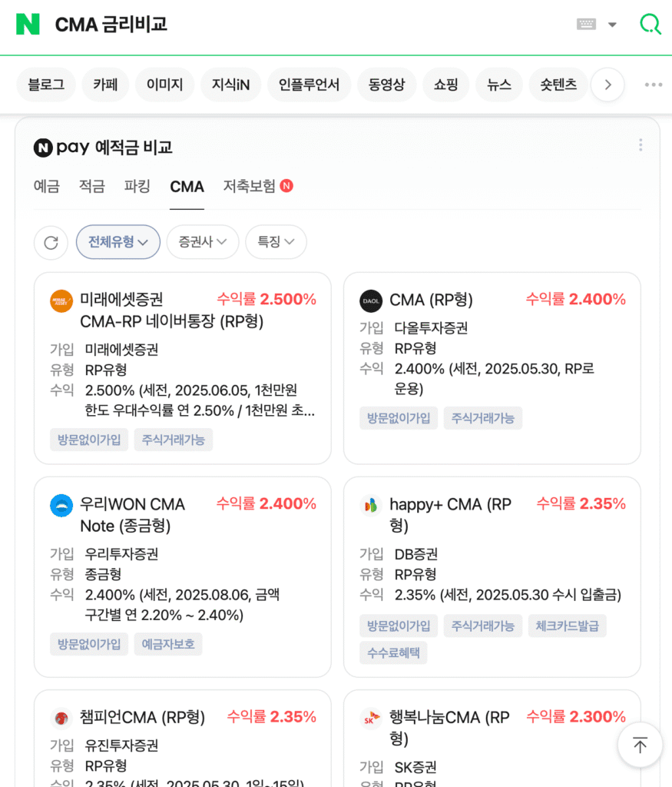Click the green Naver N logo
This screenshot has height=787, width=672.
pos(28,25)
